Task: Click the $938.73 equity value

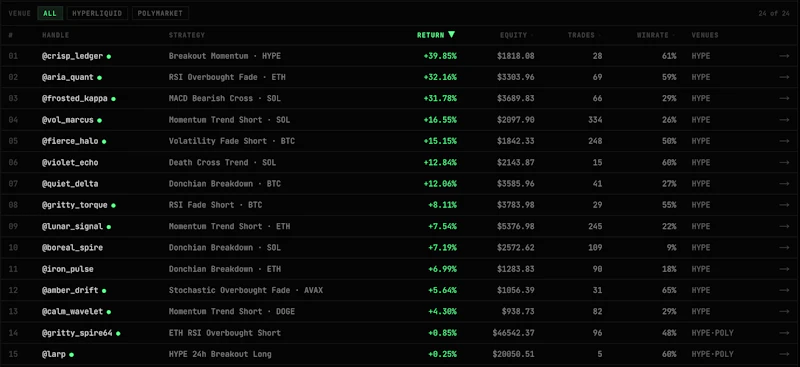Action: coord(518,311)
